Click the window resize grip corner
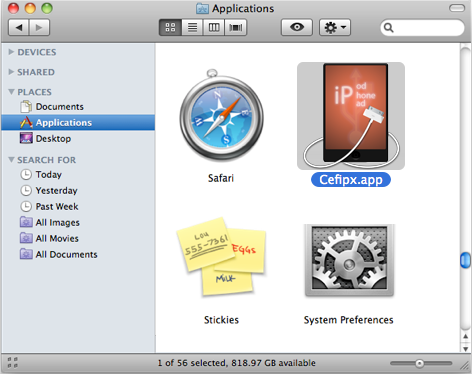This screenshot has height=374, width=472. point(465,366)
